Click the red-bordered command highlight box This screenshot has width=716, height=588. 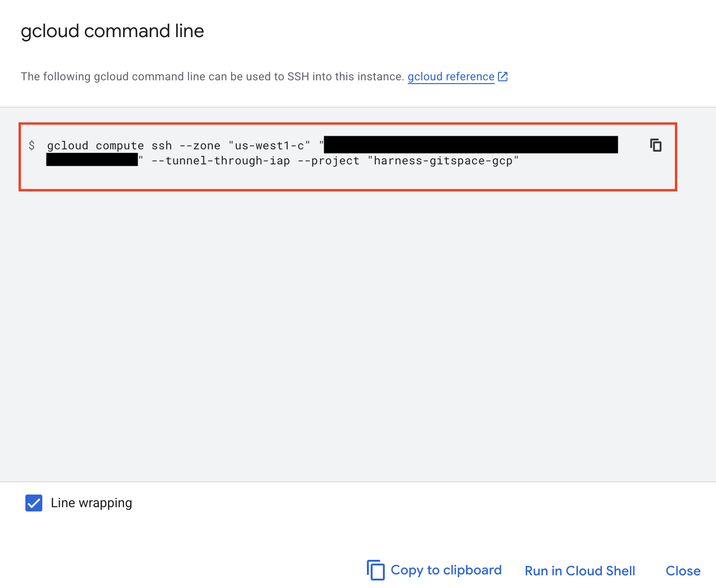348,156
